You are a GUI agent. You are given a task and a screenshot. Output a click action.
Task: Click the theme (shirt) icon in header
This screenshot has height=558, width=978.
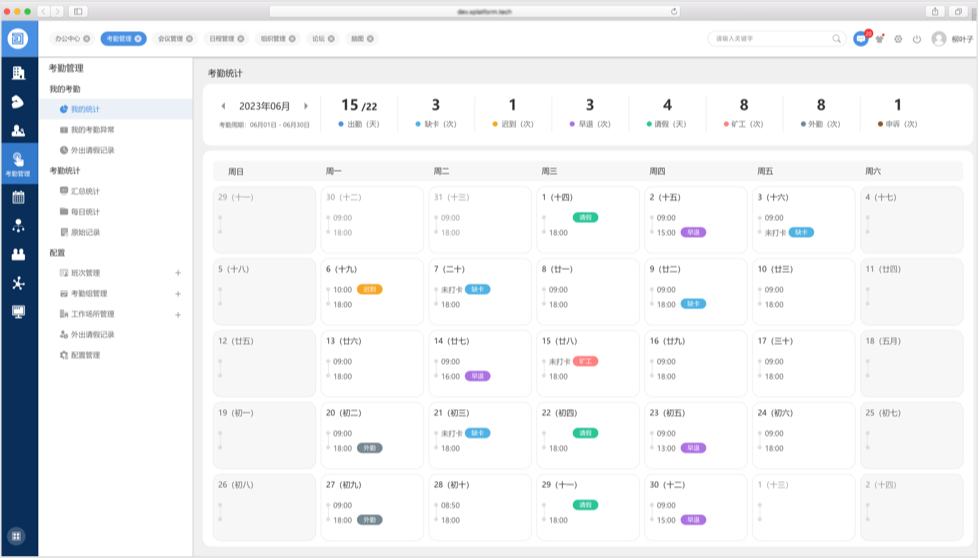880,39
